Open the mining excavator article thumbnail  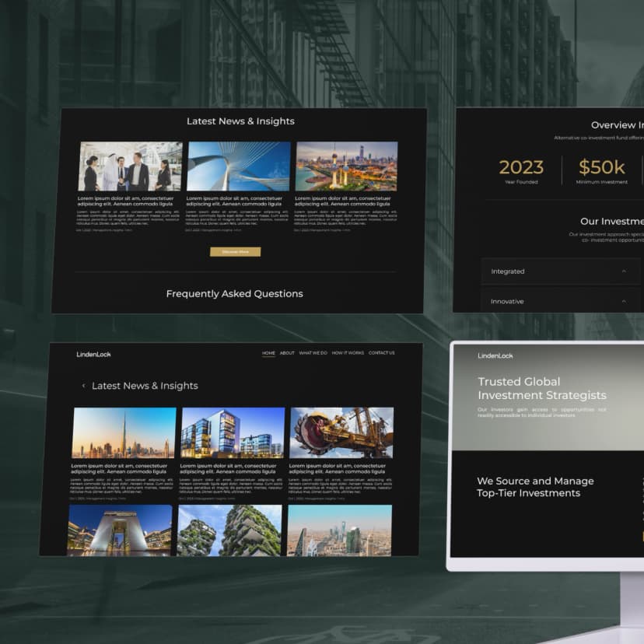pos(341,432)
